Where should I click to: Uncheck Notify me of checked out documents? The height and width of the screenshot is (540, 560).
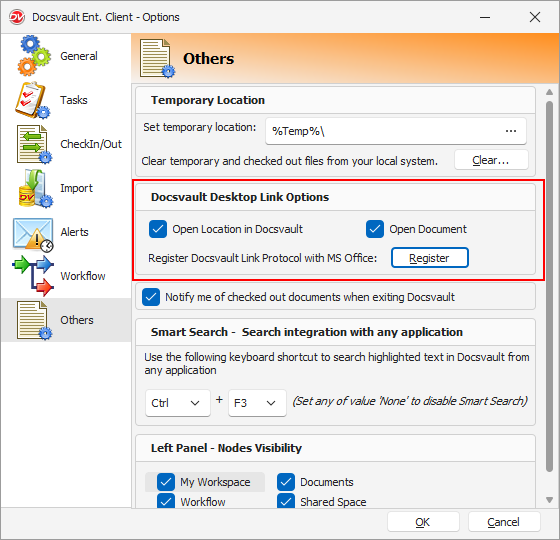coord(151,297)
